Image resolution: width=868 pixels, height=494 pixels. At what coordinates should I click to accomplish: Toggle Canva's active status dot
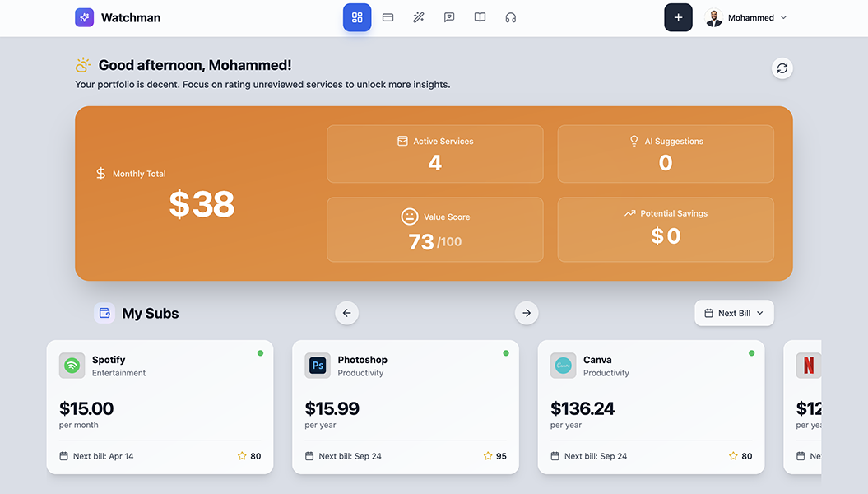750,352
